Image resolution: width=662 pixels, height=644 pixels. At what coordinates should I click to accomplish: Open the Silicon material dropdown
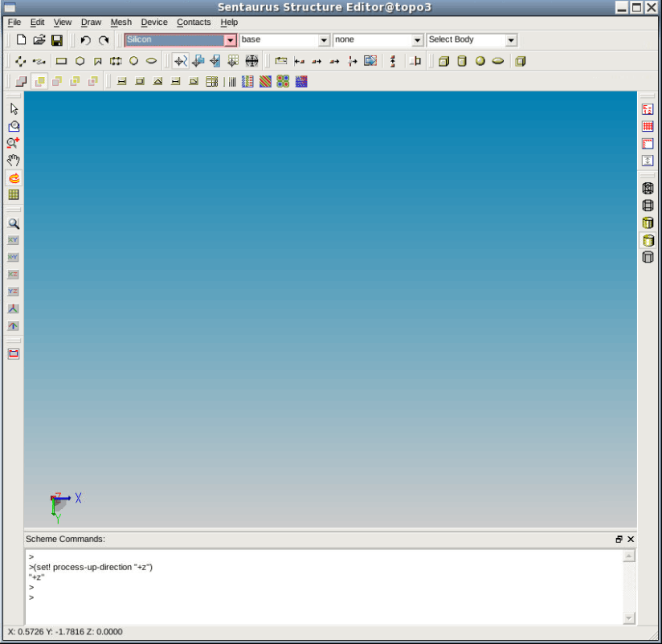click(230, 40)
